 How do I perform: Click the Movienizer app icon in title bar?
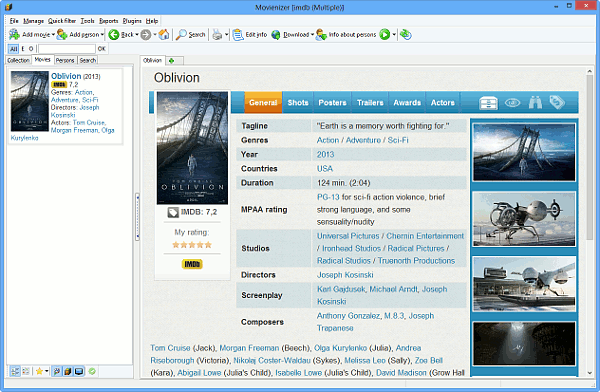(8, 7)
